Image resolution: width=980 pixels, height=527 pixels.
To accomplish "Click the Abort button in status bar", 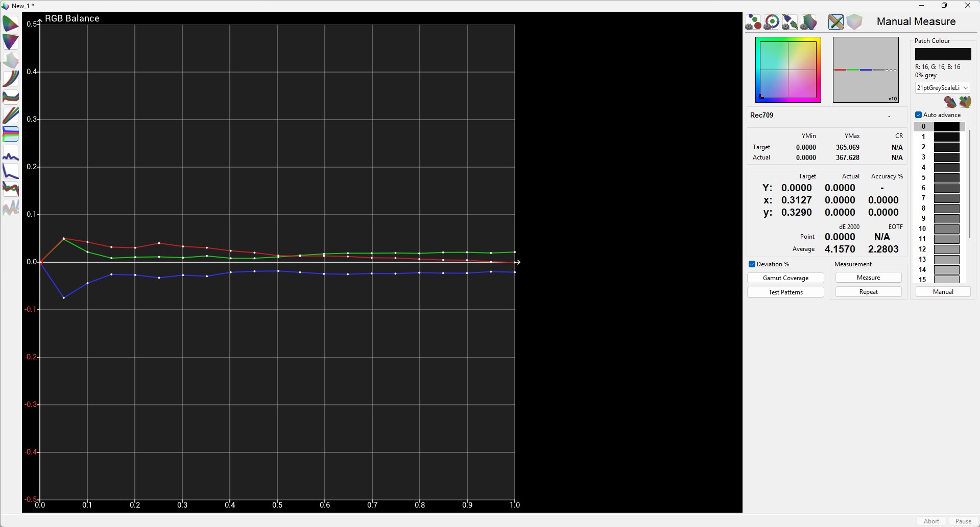I will click(931, 521).
